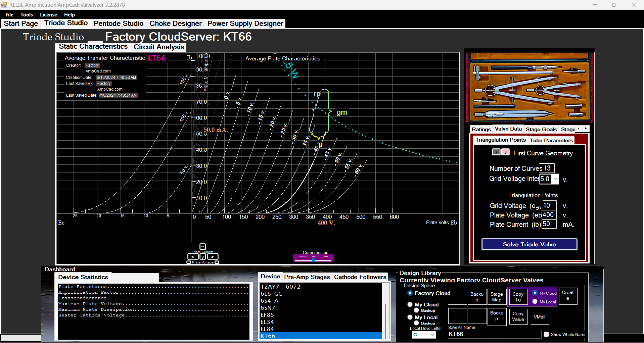Open Tube Parameters sub-tab
The height and width of the screenshot is (343, 644).
tap(551, 140)
